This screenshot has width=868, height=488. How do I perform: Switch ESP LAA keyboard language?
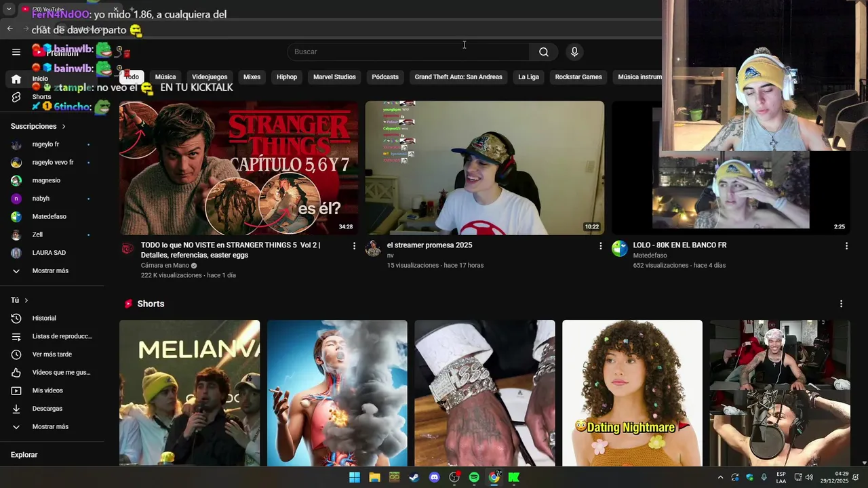tap(781, 477)
